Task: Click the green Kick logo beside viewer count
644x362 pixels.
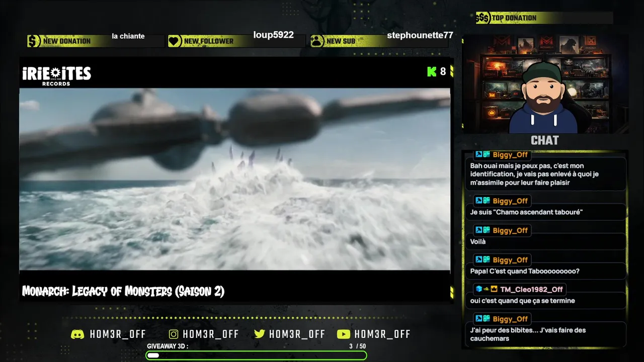Action: pyautogui.click(x=432, y=71)
